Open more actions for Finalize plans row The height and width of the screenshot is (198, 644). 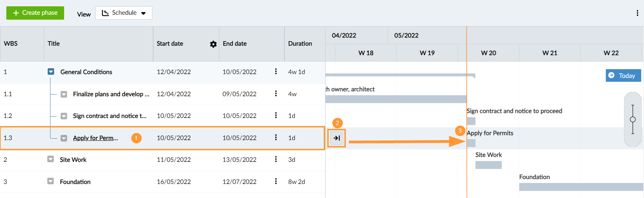point(276,93)
